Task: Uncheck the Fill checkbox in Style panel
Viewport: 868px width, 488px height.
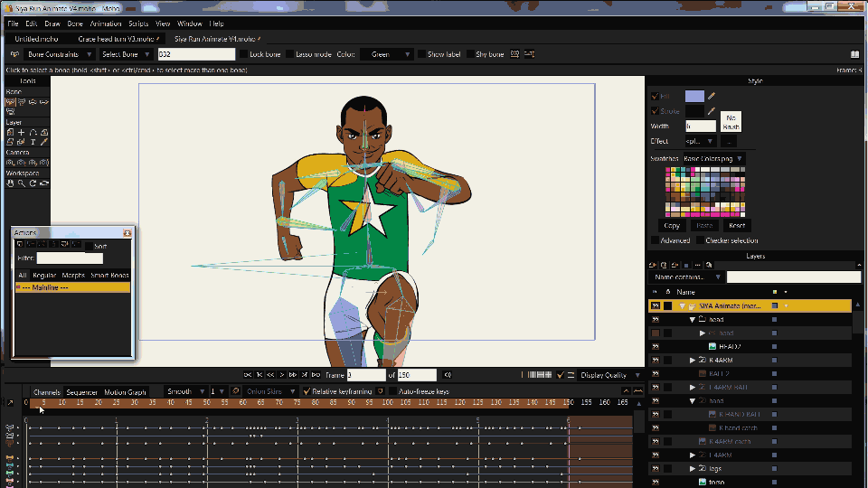Action: (x=655, y=97)
